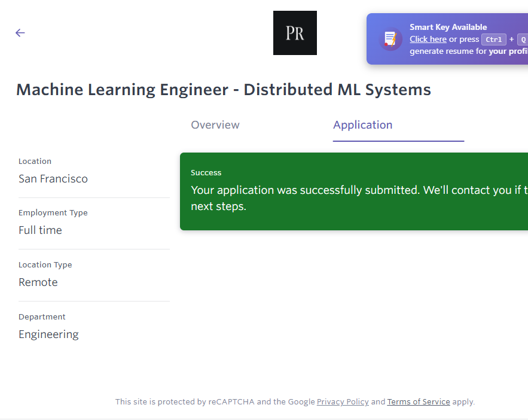Viewport: 528px width, 420px height.
Task: Click the Smart Key resume document icon
Action: [x=390, y=39]
